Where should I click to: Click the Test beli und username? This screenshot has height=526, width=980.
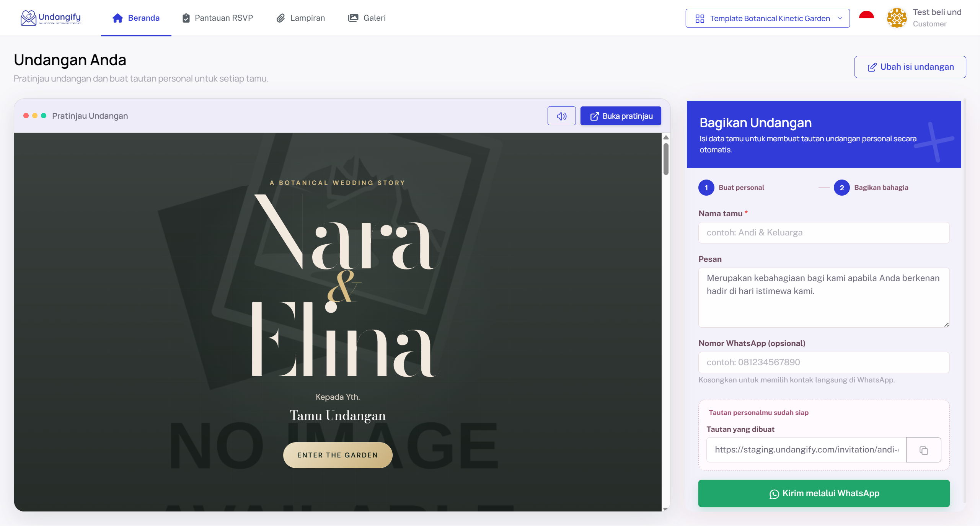[x=937, y=12]
